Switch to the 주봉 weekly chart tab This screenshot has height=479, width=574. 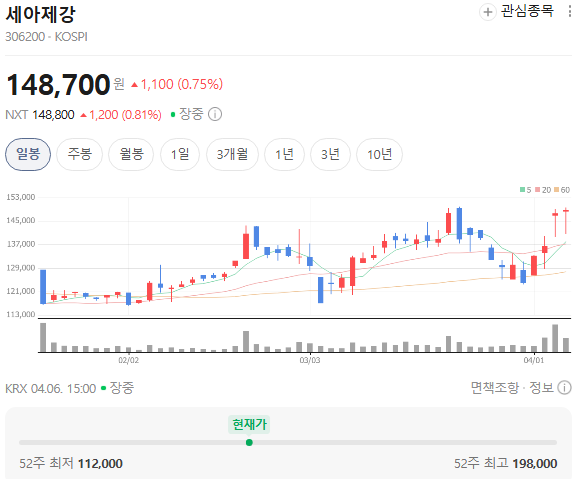pos(79,154)
